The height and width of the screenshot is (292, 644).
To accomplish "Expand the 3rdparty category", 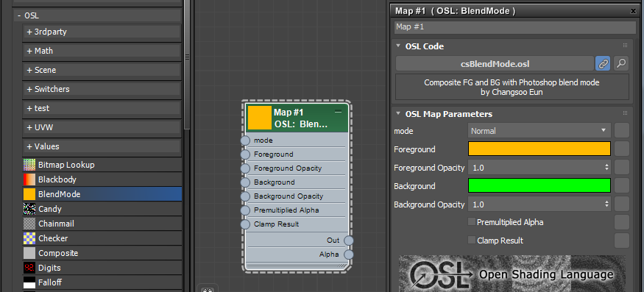I will [x=29, y=32].
